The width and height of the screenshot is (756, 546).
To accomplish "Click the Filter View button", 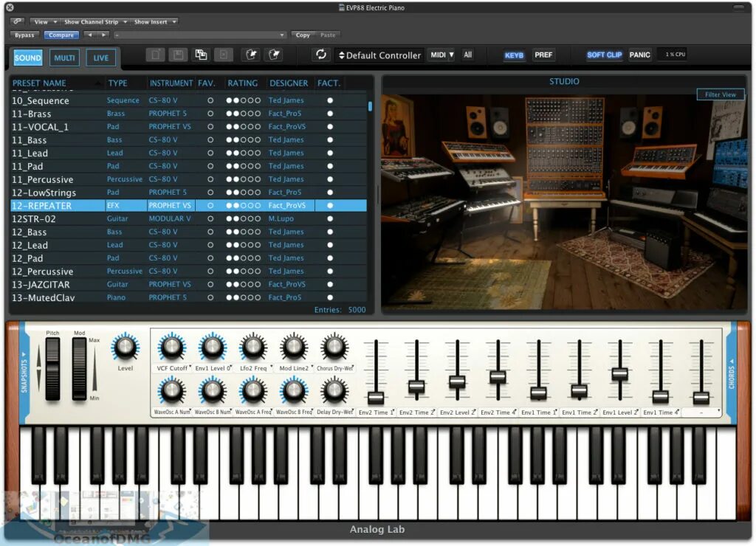I will click(x=721, y=94).
